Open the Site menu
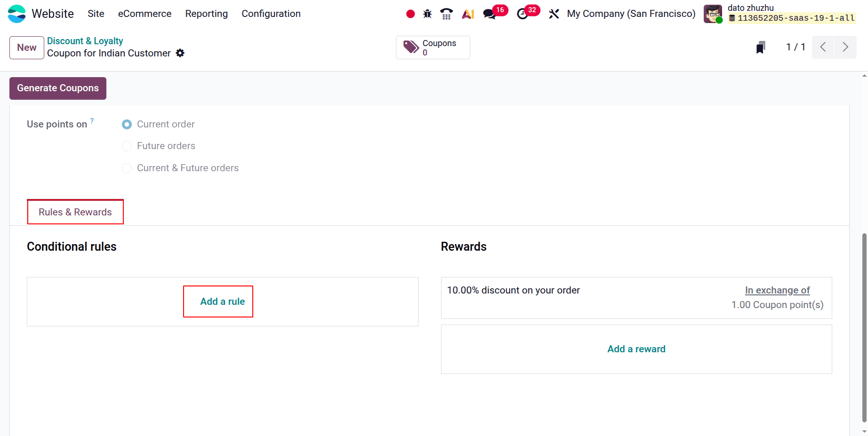This screenshot has width=868, height=436. tap(96, 14)
